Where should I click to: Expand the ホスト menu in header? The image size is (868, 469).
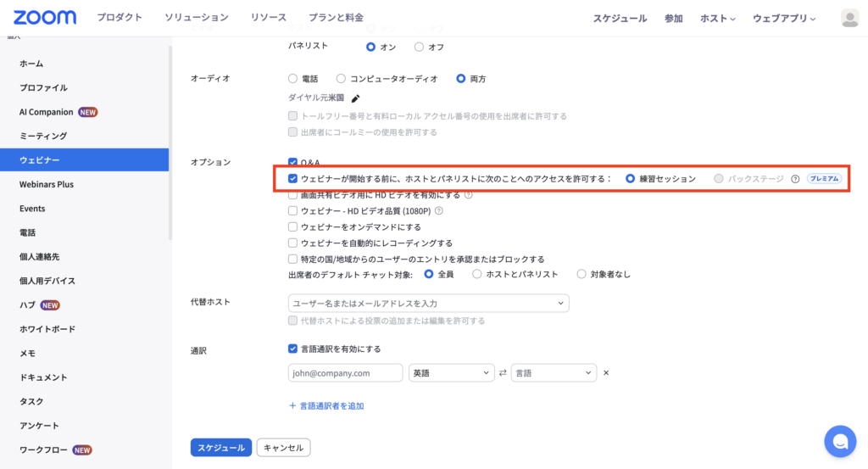pos(717,18)
